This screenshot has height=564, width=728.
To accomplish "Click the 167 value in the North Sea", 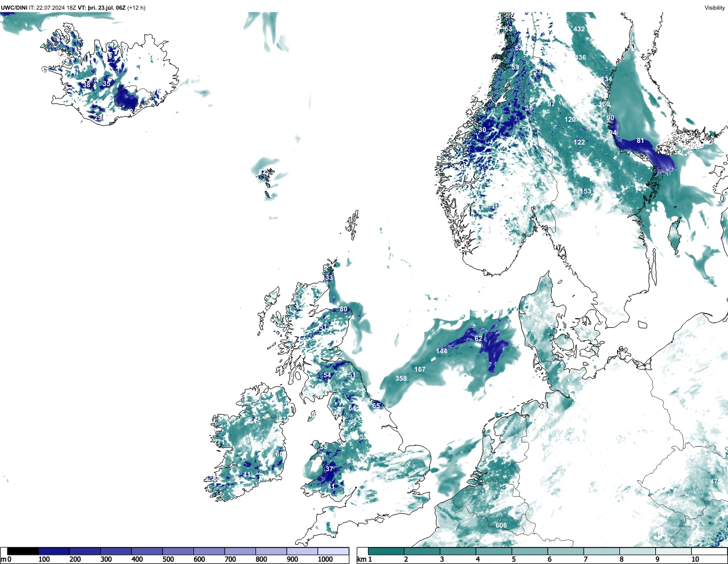I will click(420, 369).
